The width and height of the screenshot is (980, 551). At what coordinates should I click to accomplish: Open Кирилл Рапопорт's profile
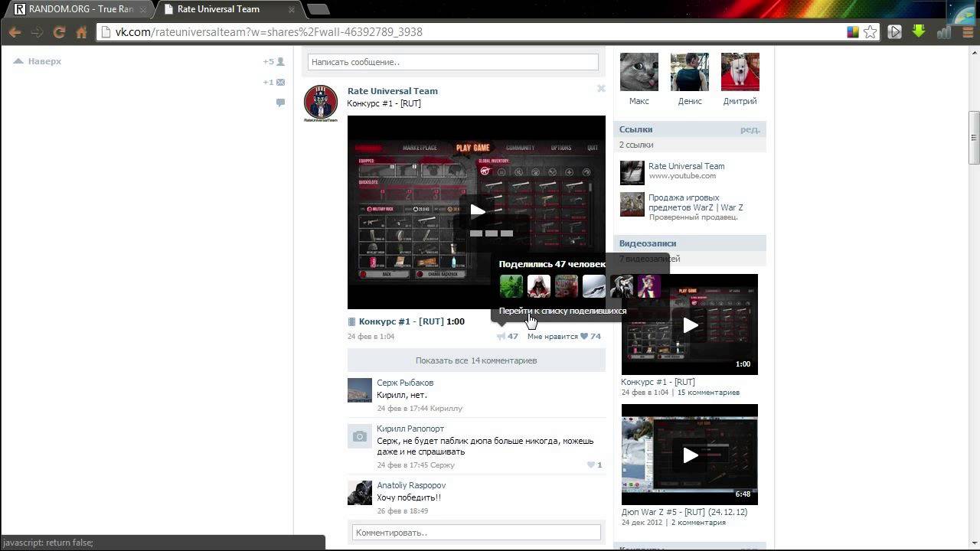[x=410, y=429]
